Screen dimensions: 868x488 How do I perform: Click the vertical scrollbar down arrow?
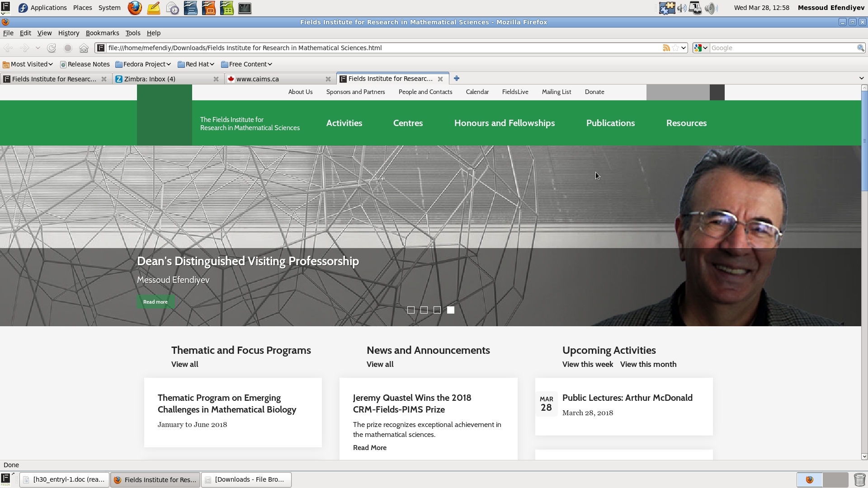(864, 457)
